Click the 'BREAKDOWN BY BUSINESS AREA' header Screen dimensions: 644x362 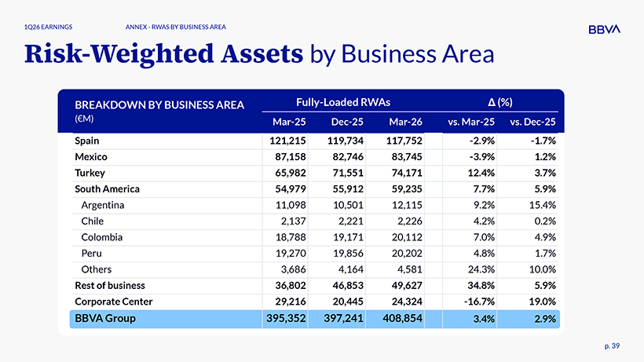pos(159,105)
